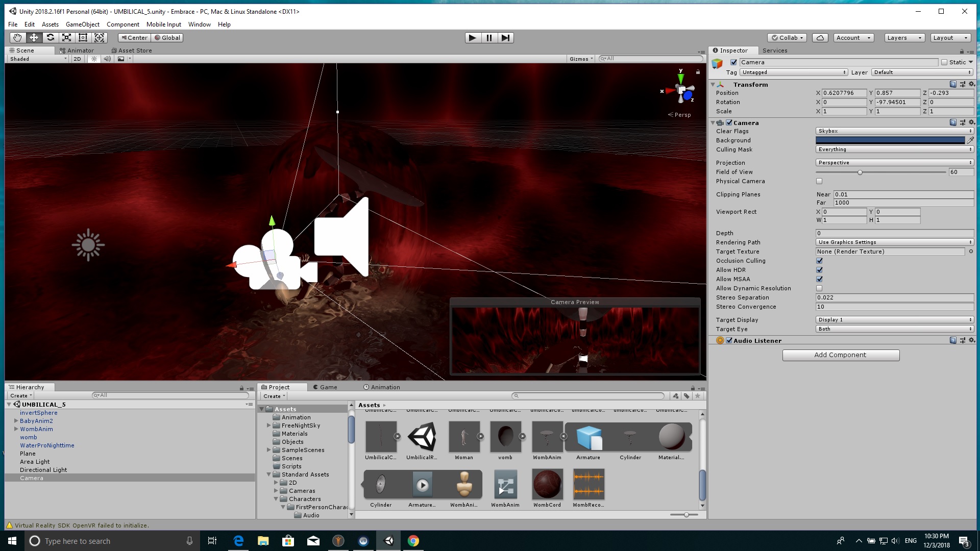This screenshot has width=980, height=551.
Task: Open the Window menu
Action: click(x=199, y=24)
